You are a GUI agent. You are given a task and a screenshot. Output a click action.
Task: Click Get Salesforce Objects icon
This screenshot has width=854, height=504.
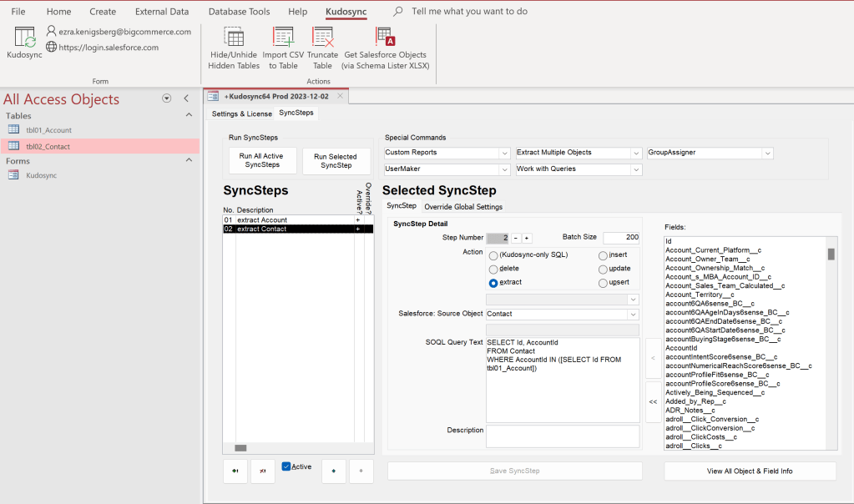point(385,38)
